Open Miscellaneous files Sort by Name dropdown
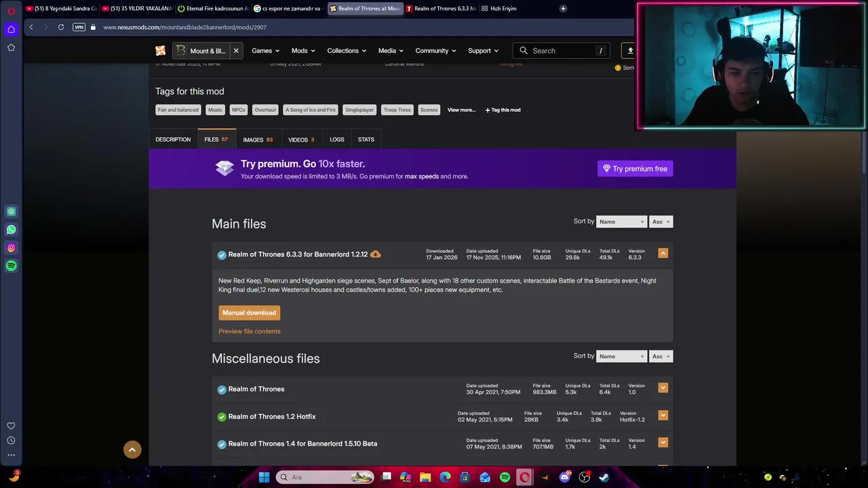Viewport: 868px width, 488px height. [x=621, y=356]
